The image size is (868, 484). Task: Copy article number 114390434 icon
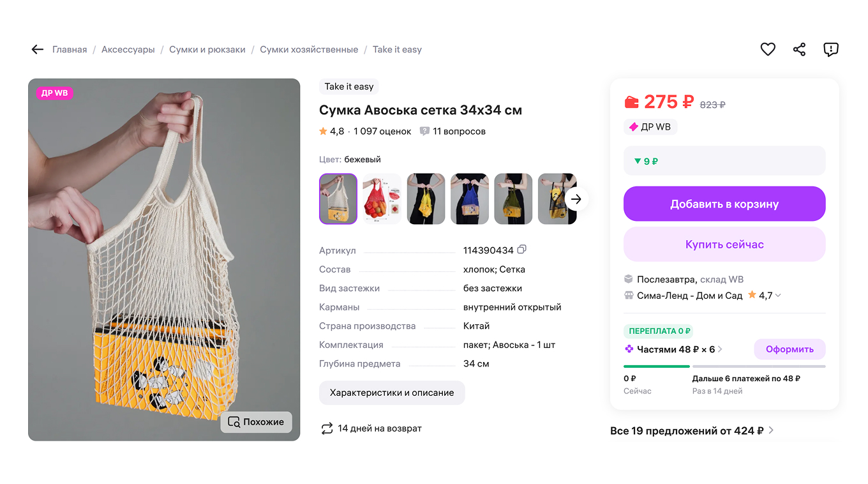522,250
